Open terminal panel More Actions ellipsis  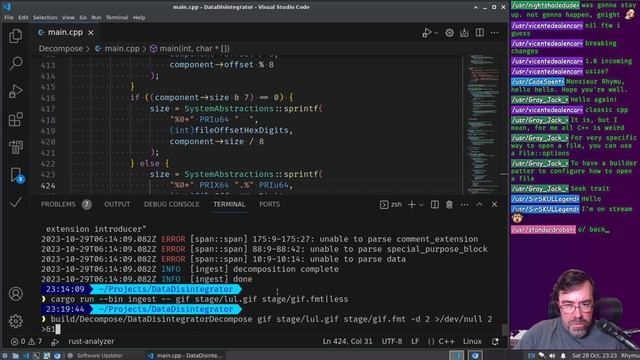click(x=464, y=204)
